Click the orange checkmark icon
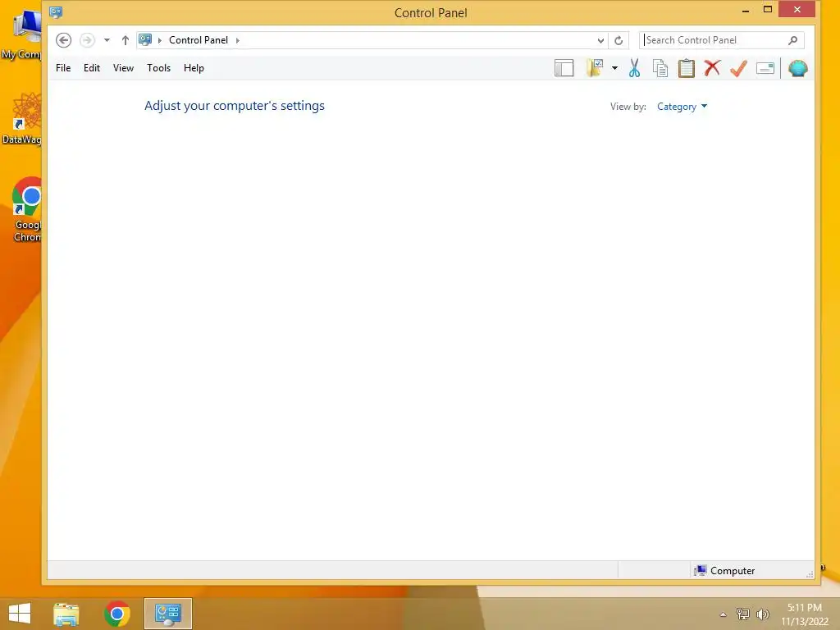This screenshot has height=630, width=840. (x=738, y=68)
